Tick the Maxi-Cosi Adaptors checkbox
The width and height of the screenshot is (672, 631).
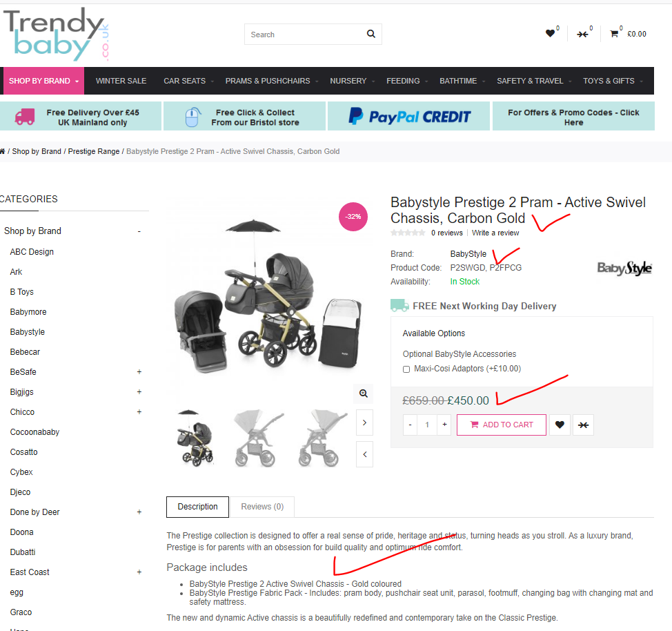click(x=406, y=369)
